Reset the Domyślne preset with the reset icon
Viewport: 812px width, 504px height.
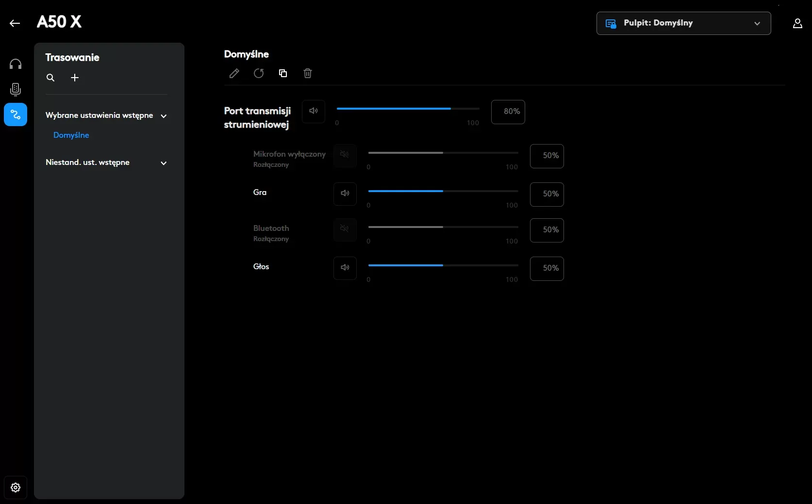point(259,73)
